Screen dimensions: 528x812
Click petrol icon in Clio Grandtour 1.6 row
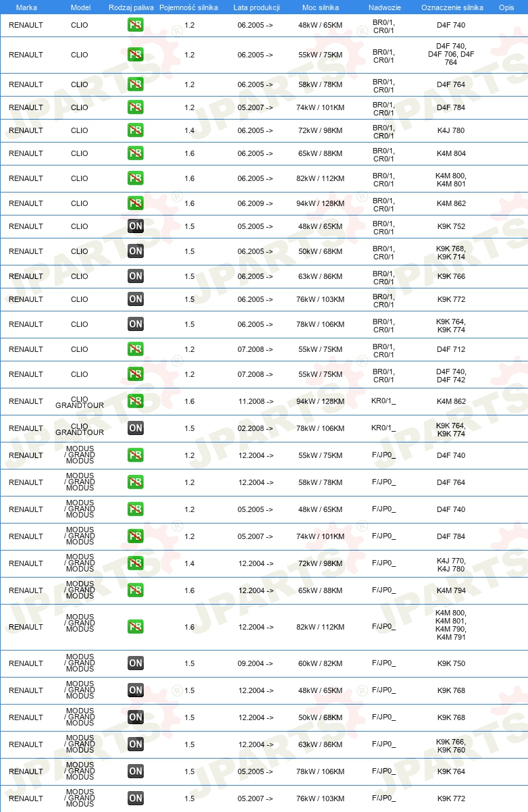136,401
